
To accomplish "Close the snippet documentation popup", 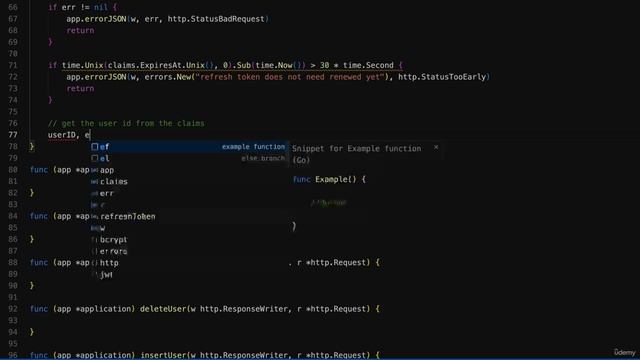I will click(436, 147).
